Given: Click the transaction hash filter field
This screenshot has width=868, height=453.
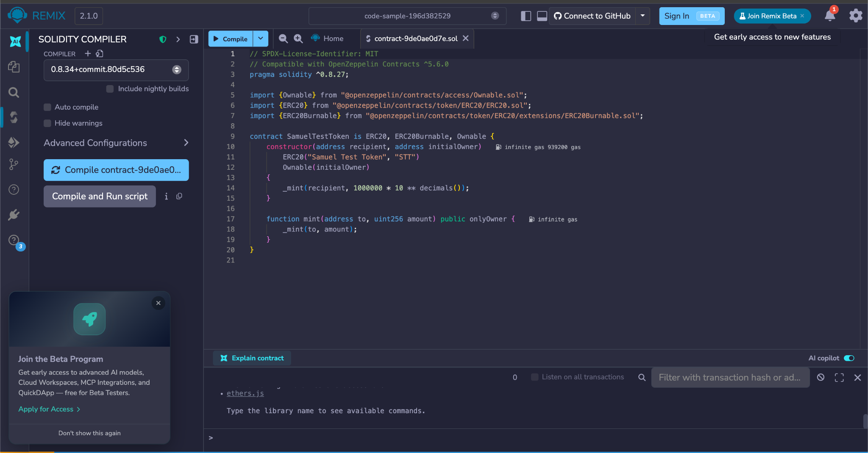Looking at the screenshot, I should [730, 377].
